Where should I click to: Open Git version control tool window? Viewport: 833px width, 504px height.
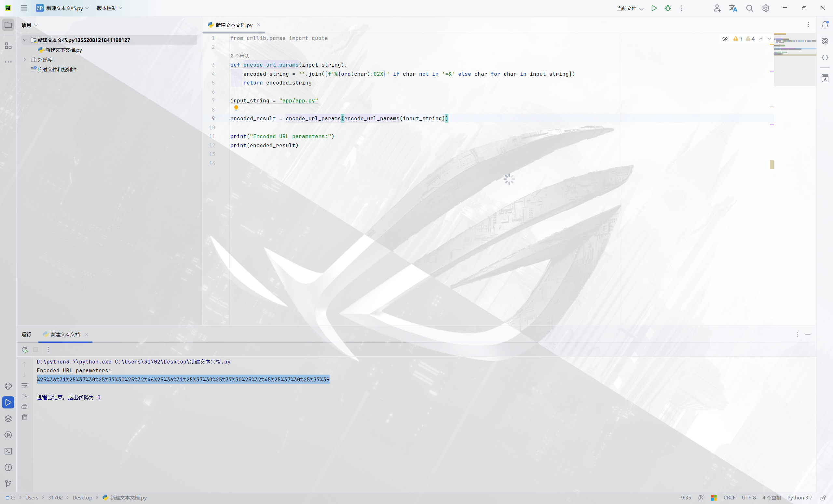pos(8,484)
